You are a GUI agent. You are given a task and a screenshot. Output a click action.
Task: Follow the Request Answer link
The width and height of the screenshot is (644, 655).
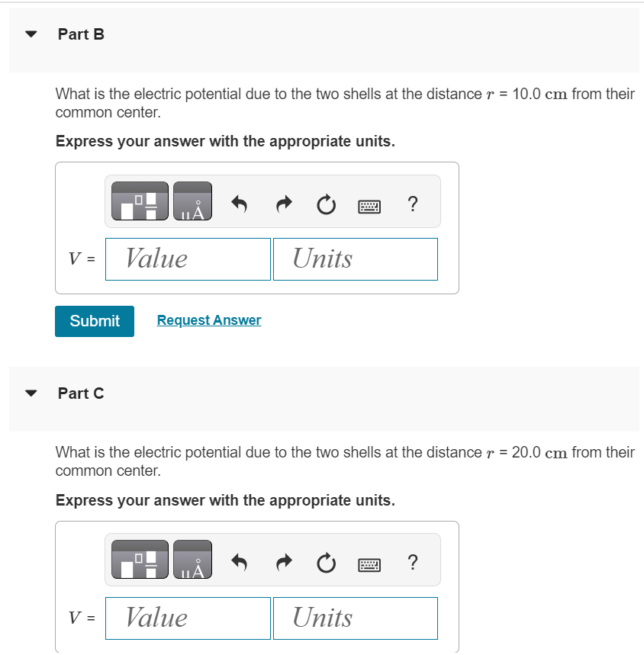(x=209, y=320)
